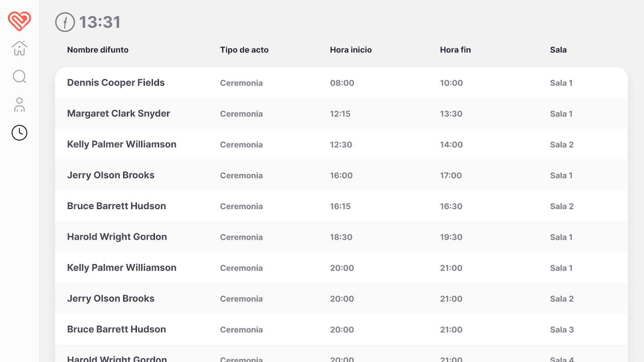Click the Tipo de acto column header

(244, 50)
